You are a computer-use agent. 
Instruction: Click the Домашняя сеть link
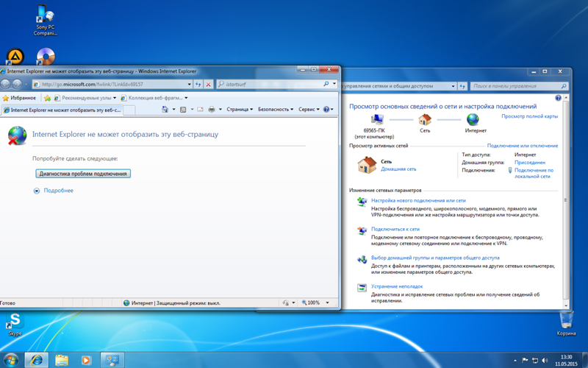click(398, 169)
